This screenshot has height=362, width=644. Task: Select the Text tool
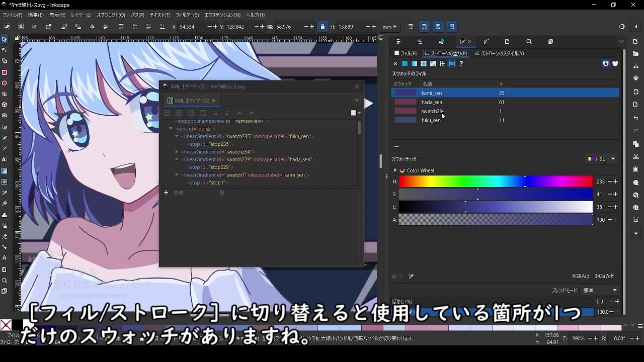pos(5,159)
